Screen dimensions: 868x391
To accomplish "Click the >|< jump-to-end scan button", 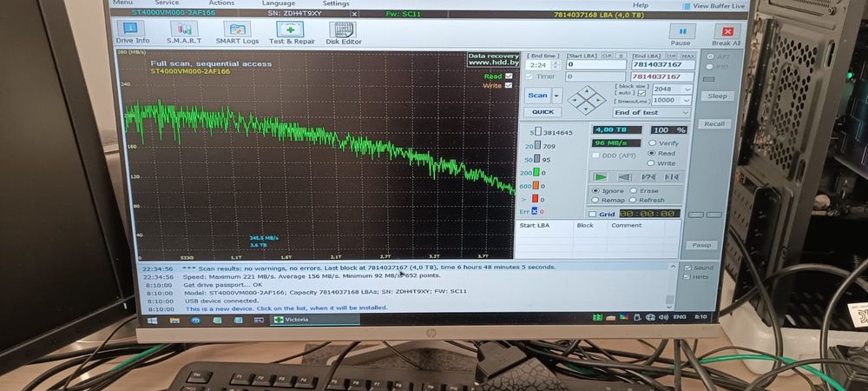I will pyautogui.click(x=672, y=177).
